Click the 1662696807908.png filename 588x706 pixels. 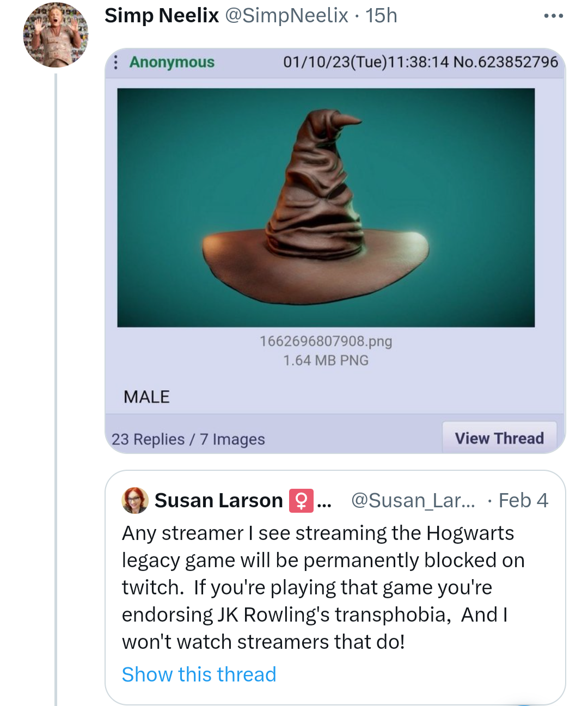pos(326,341)
